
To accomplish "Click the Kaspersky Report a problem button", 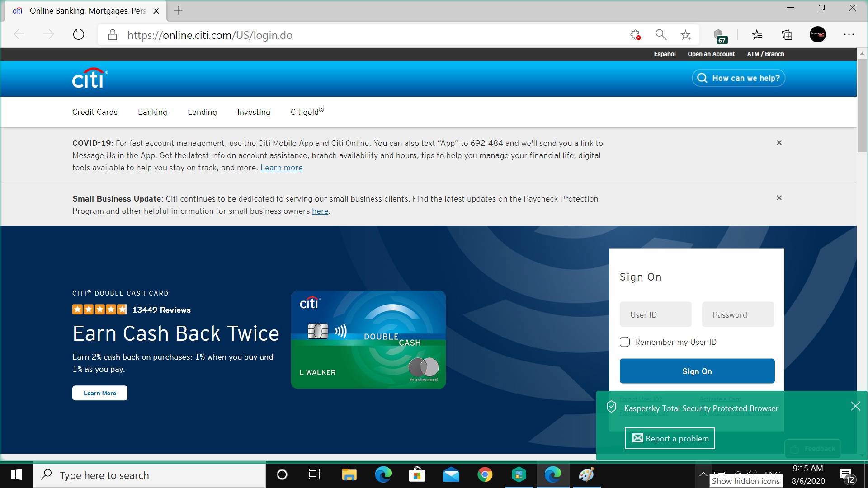I will tap(670, 439).
